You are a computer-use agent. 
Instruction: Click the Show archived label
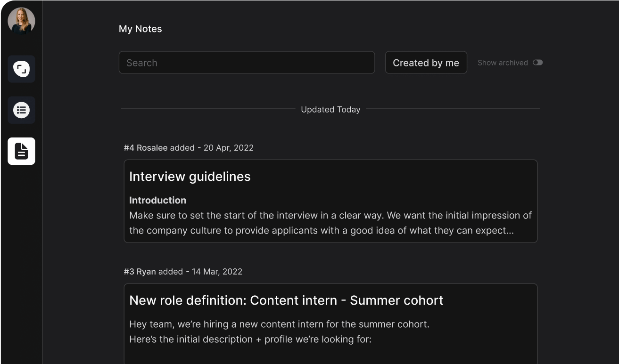tap(502, 63)
